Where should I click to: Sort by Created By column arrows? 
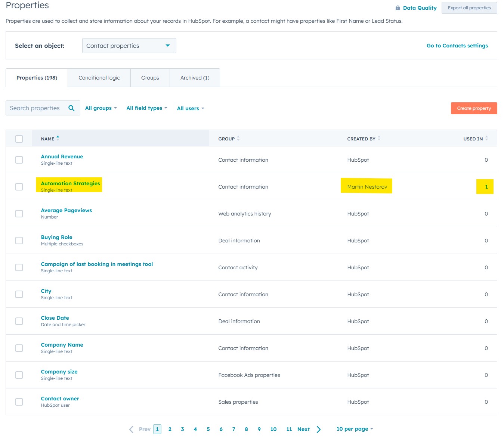(379, 139)
